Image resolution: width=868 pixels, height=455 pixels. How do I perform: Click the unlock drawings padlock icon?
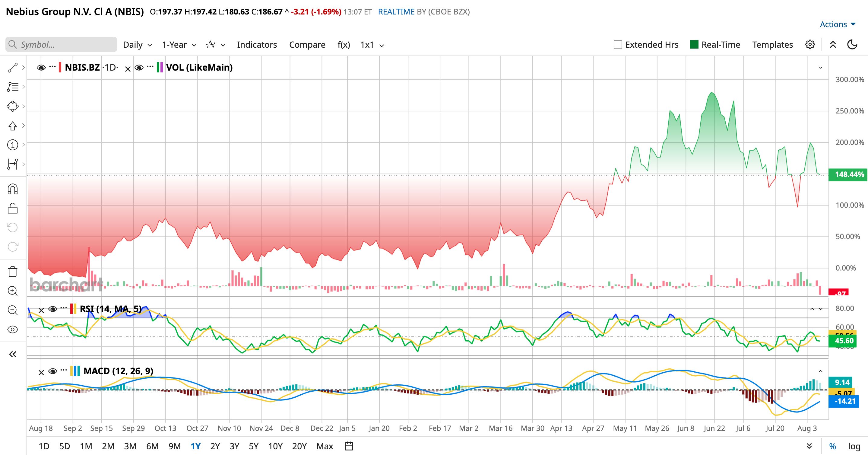pos(13,208)
